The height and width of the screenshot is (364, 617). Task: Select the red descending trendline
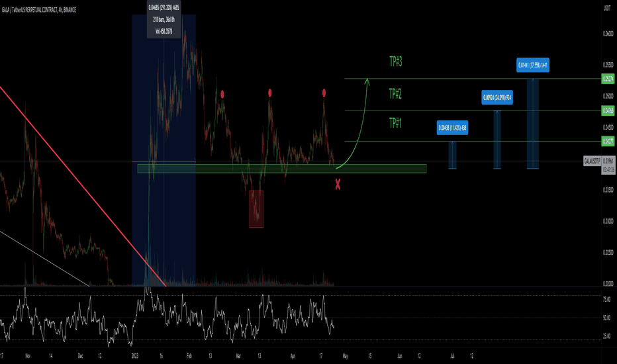click(83, 186)
